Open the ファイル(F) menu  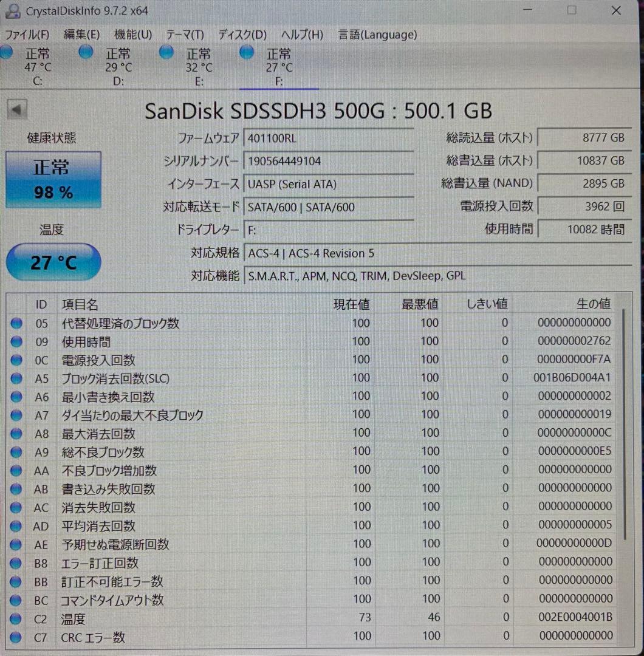point(27,34)
